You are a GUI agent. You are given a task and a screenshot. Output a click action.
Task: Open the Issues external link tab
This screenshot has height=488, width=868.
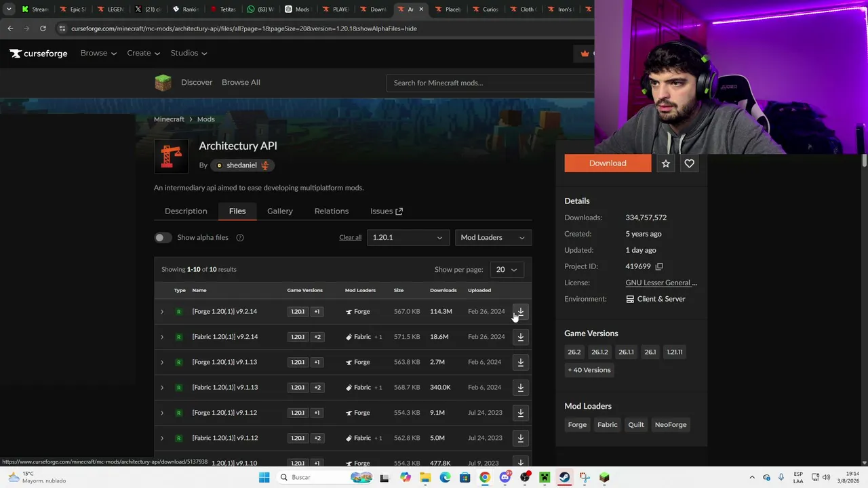[387, 211]
